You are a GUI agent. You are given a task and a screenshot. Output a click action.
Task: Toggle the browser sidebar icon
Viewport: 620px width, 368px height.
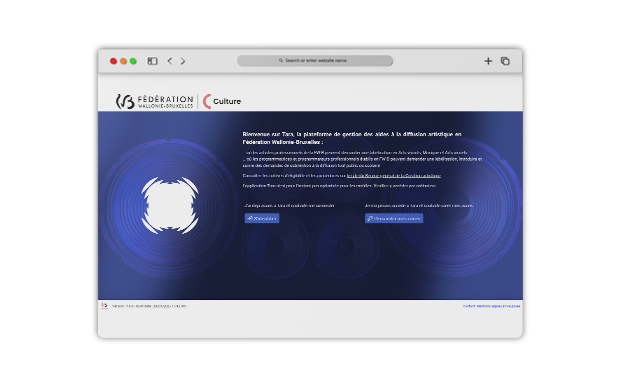pos(152,61)
